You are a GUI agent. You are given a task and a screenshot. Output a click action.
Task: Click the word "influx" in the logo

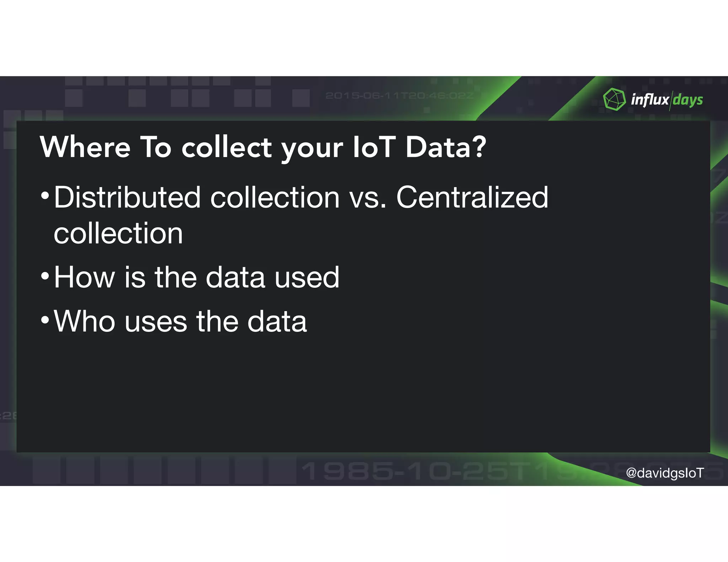[649, 99]
